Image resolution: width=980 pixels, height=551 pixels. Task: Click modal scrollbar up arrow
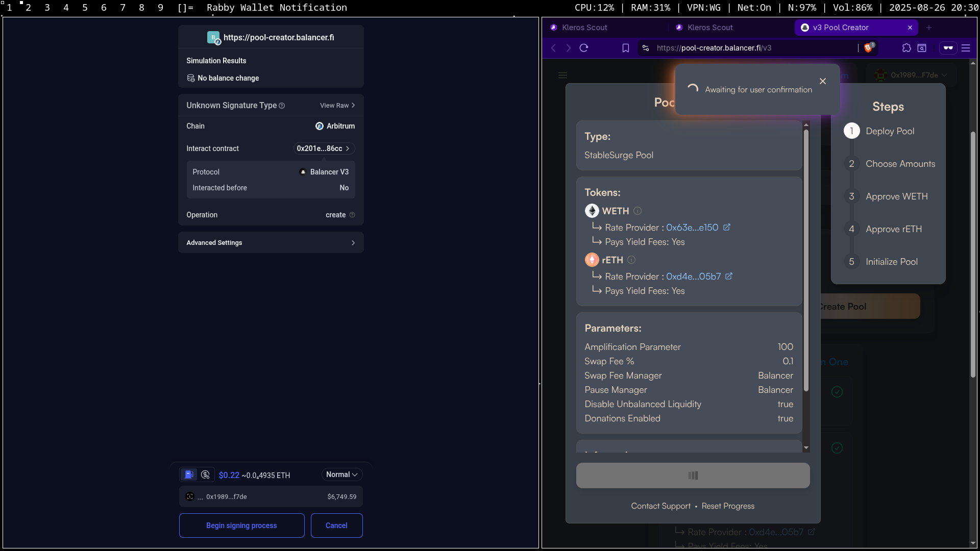point(806,124)
